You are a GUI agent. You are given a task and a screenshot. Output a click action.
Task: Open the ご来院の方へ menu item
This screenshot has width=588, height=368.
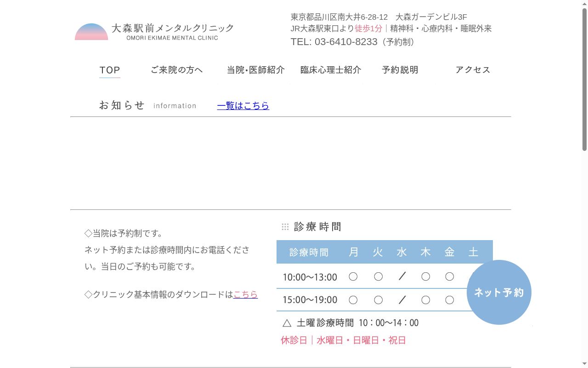coord(176,70)
